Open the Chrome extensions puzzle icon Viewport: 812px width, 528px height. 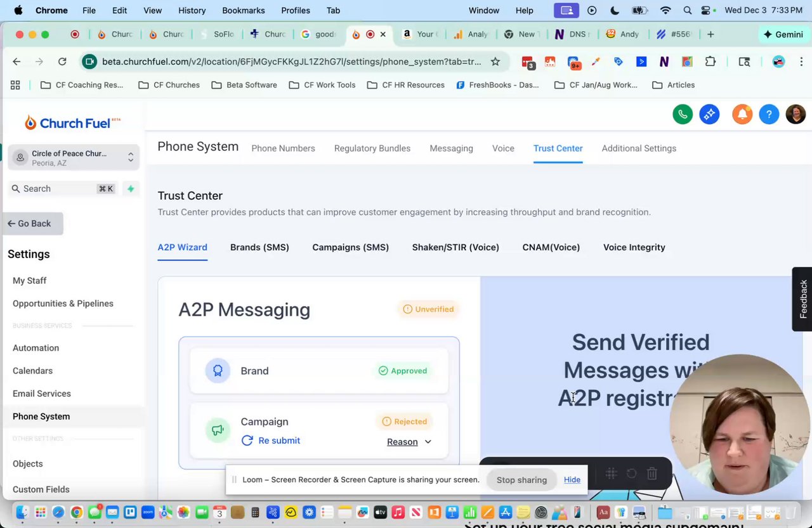(710, 61)
